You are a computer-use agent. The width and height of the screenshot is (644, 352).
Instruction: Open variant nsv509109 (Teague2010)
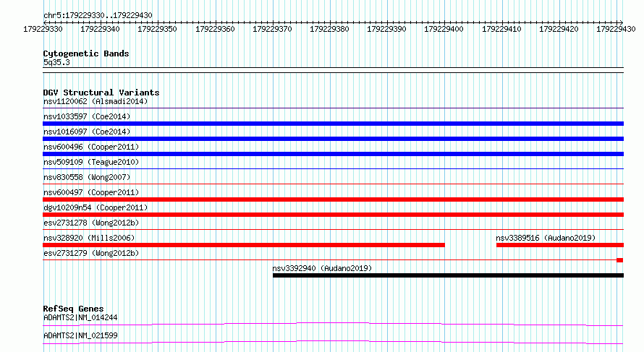[91, 162]
